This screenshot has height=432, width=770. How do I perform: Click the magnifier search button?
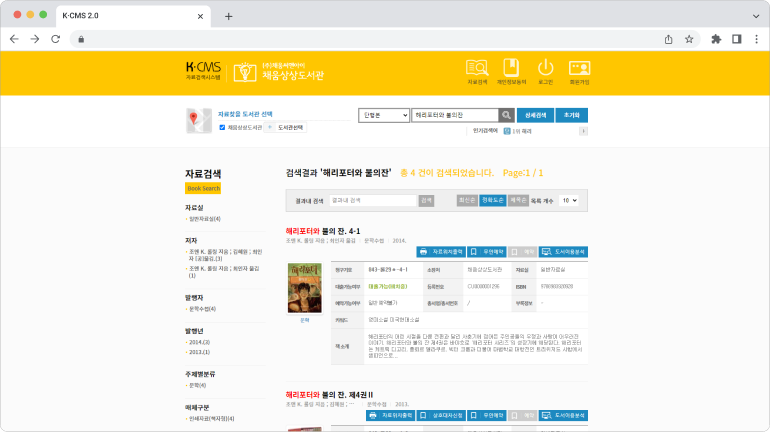[x=506, y=115]
